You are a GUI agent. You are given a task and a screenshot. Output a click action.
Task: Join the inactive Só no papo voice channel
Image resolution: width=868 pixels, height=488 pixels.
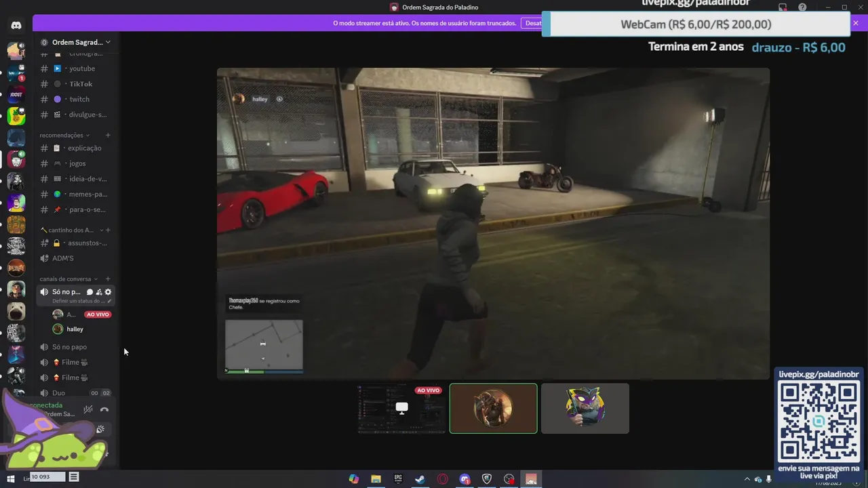pyautogui.click(x=76, y=347)
